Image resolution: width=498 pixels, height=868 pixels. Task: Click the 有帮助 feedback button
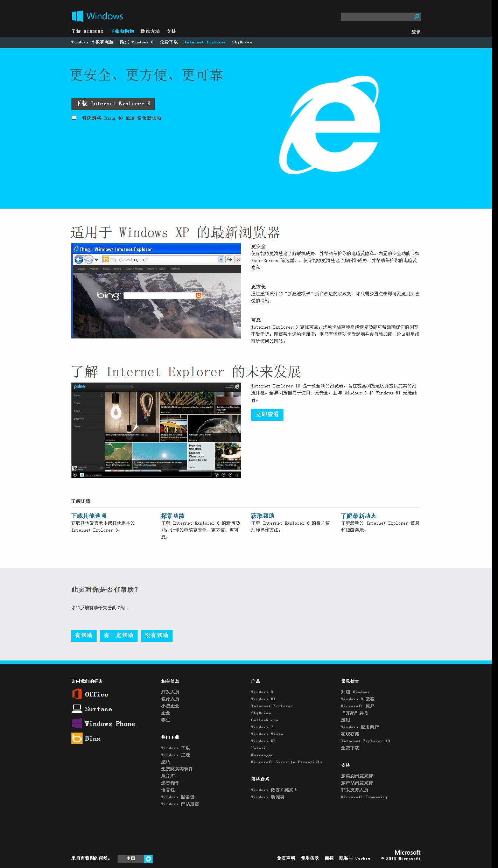84,636
